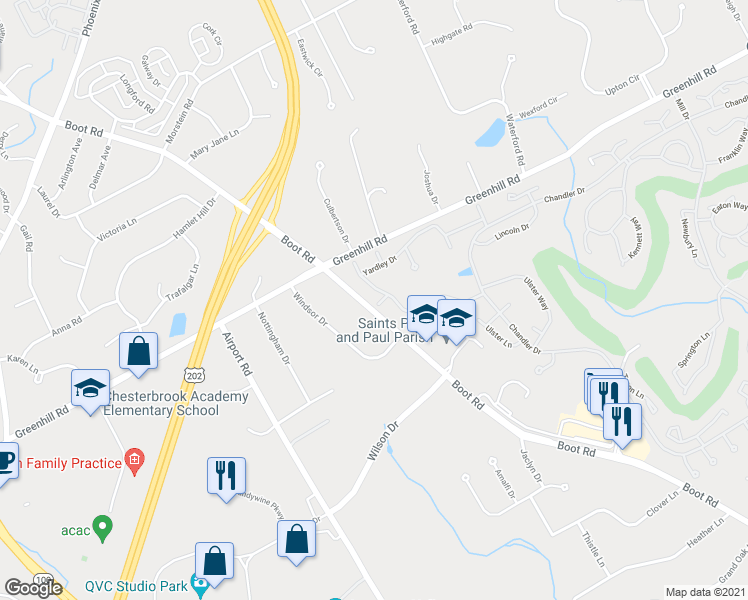Image resolution: width=748 pixels, height=600 pixels.
Task: Select the graduation cap marker on Greenhill Rd
Action: pyautogui.click(x=91, y=391)
